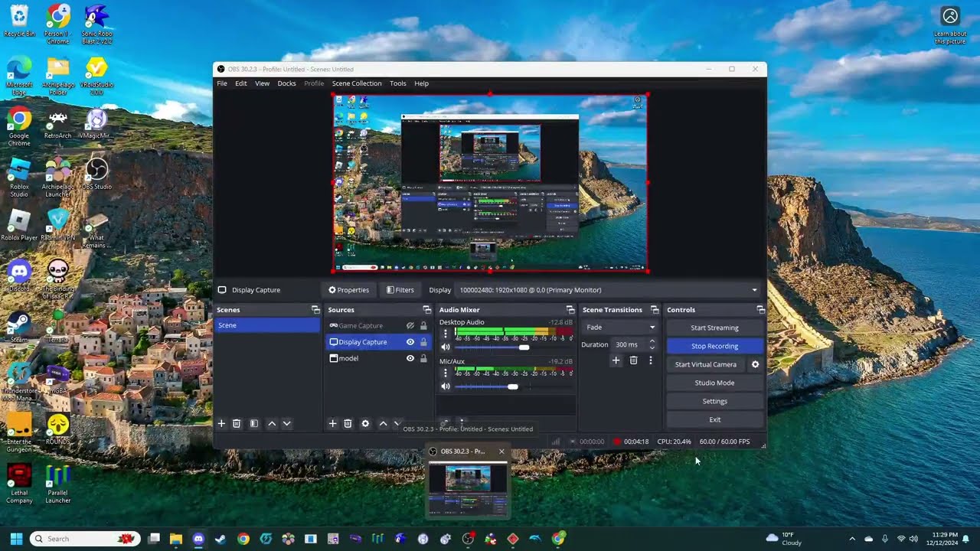Open OBS Studio desktop shortcut

point(96,174)
